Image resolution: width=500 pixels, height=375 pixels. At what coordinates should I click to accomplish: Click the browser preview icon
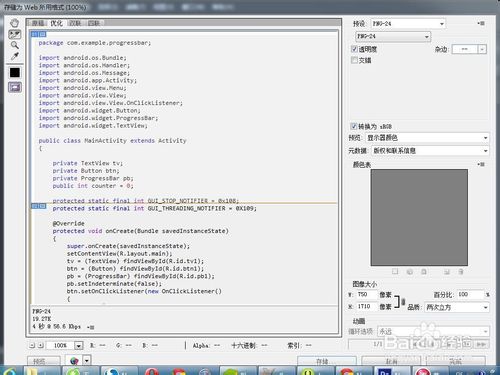click(74, 361)
